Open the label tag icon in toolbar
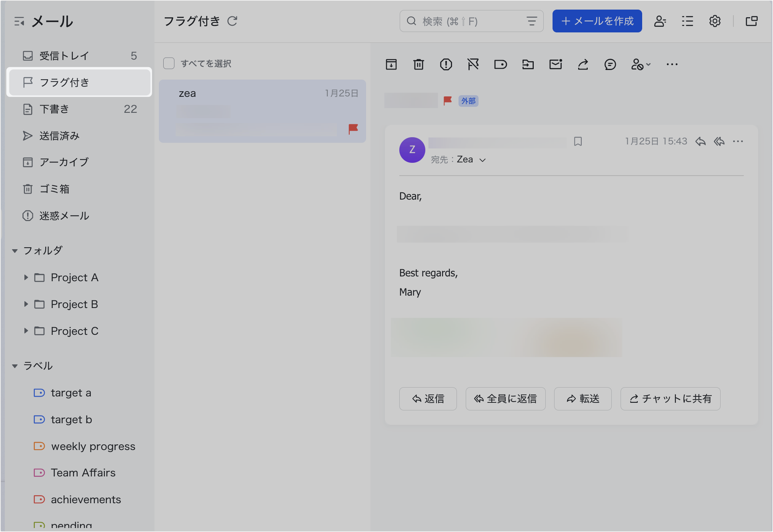This screenshot has width=773, height=532. pos(500,64)
